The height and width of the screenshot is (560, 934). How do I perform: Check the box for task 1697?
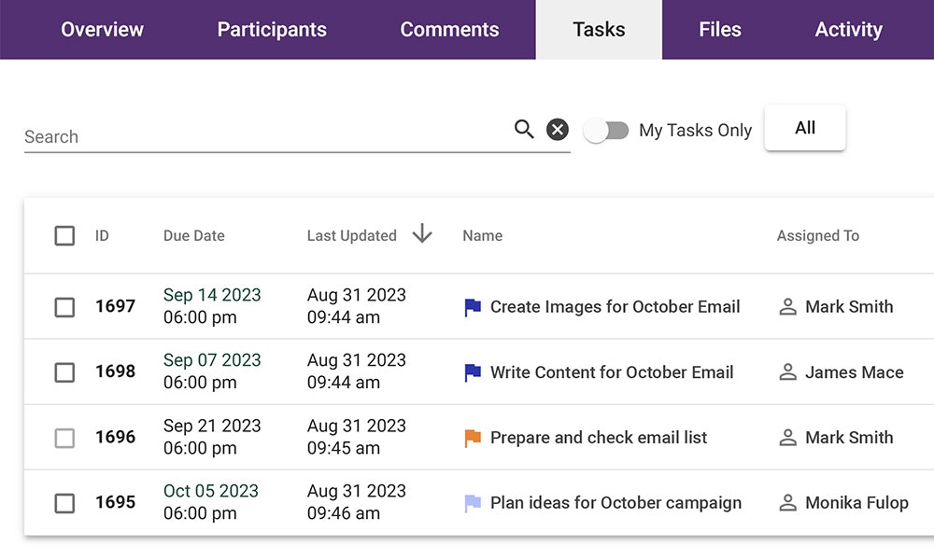(64, 307)
